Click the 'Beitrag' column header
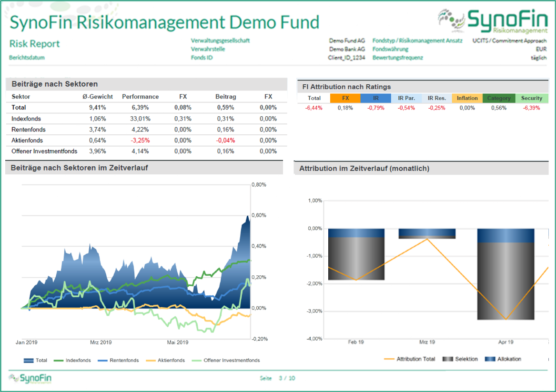556x392 pixels. (x=225, y=96)
